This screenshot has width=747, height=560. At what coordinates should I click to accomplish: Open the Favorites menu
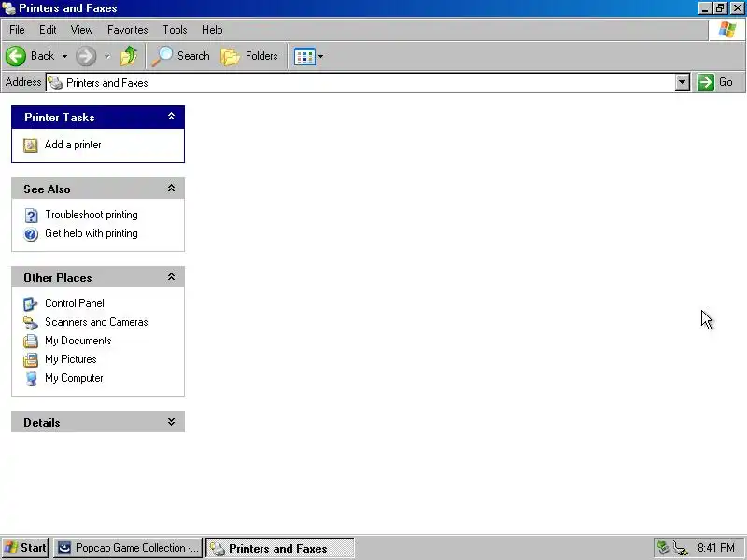click(128, 30)
